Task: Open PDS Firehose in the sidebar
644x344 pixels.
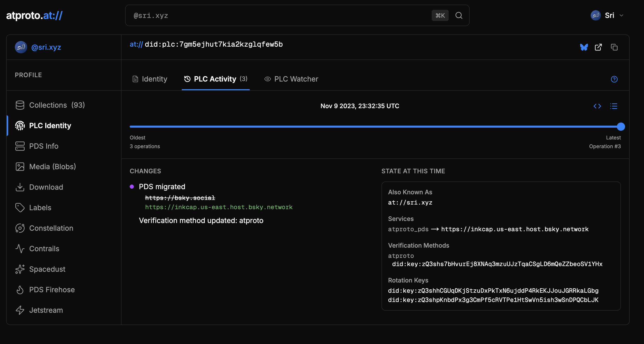Action: [52, 290]
